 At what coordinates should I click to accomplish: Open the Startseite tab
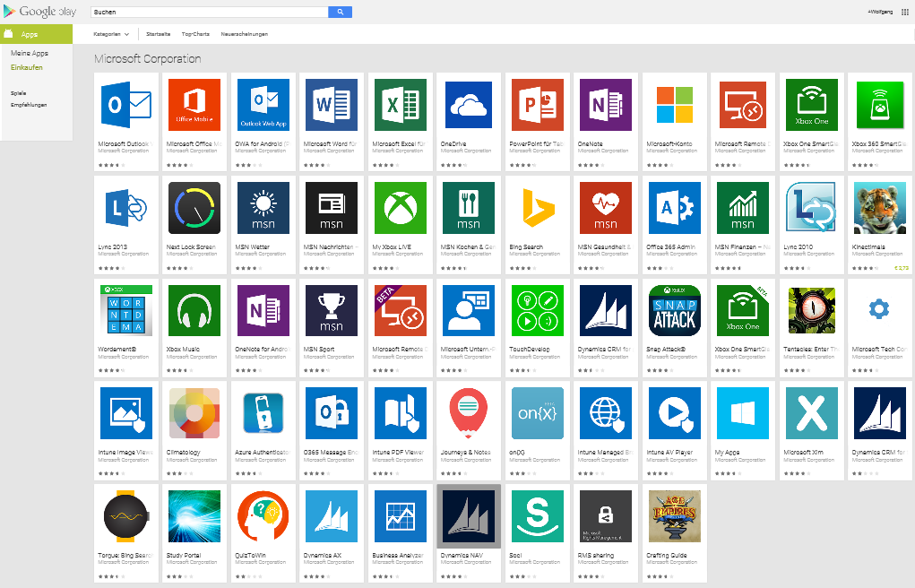[158, 34]
